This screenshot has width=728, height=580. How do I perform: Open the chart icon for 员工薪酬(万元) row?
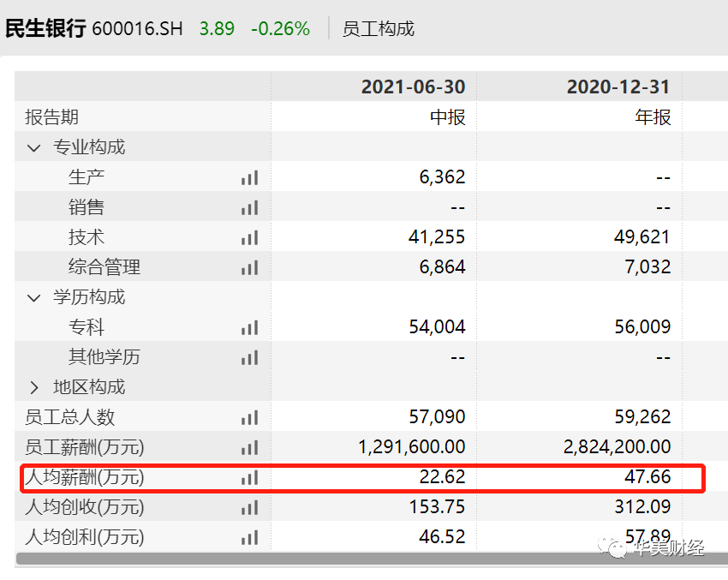click(249, 447)
